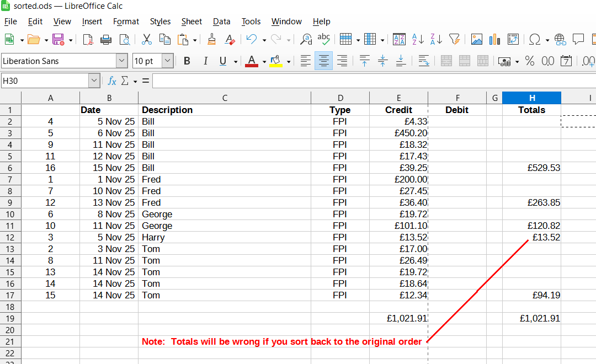This screenshot has width=596, height=364.
Task: Click Sort Ascending icon
Action: click(418, 39)
